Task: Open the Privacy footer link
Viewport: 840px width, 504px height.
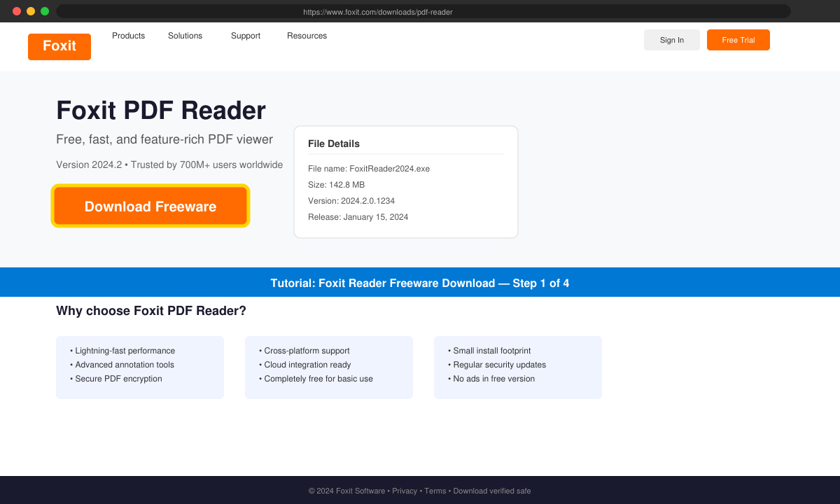Action: pos(405,491)
